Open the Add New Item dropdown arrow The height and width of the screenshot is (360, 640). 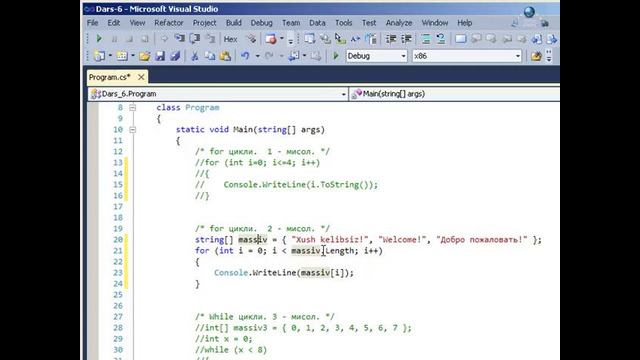click(x=132, y=56)
